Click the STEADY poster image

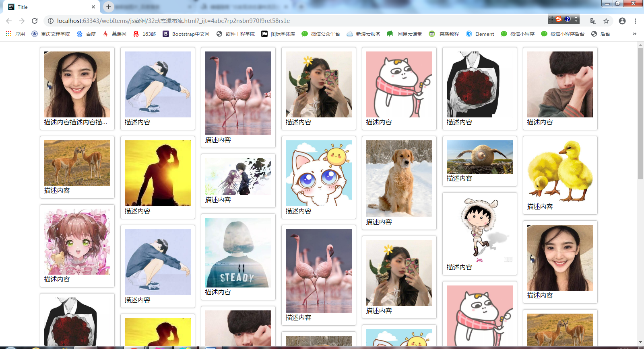click(x=238, y=253)
